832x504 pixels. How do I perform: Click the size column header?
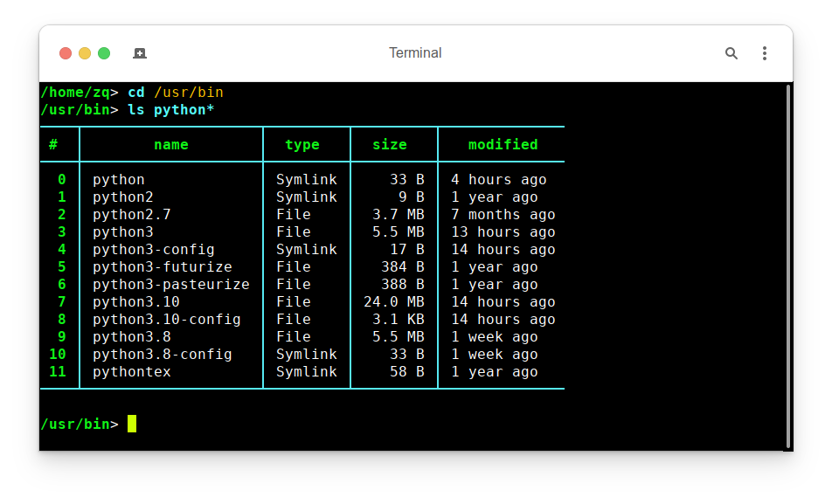(x=390, y=144)
